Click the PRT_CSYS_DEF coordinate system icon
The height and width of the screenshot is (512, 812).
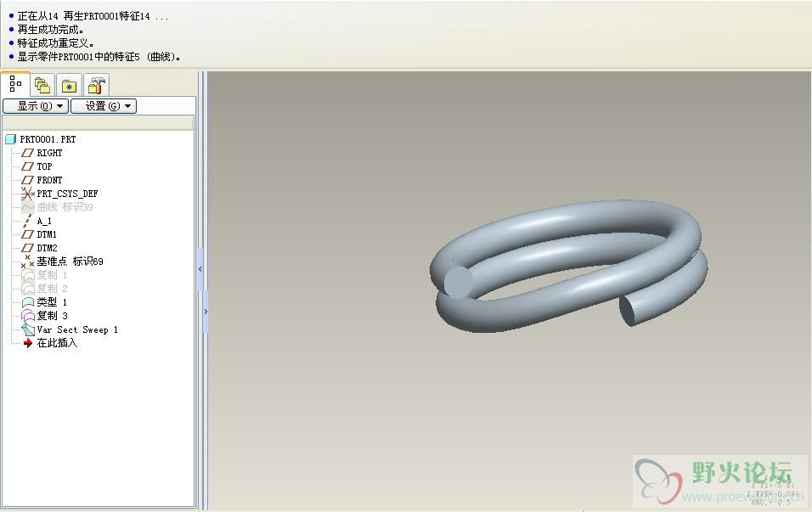pyautogui.click(x=27, y=194)
